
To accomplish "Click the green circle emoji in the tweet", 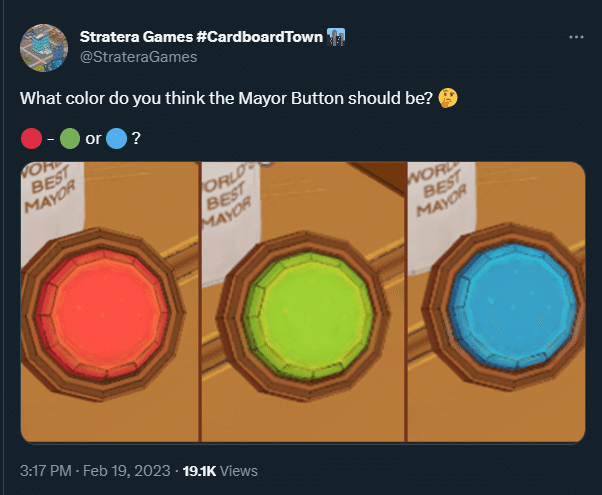I will tap(70, 139).
